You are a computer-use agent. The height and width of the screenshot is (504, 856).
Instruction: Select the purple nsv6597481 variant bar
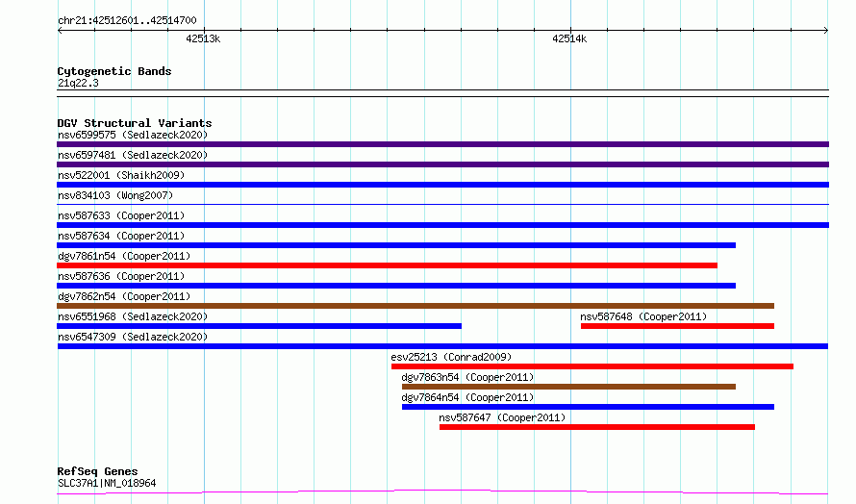pos(442,164)
